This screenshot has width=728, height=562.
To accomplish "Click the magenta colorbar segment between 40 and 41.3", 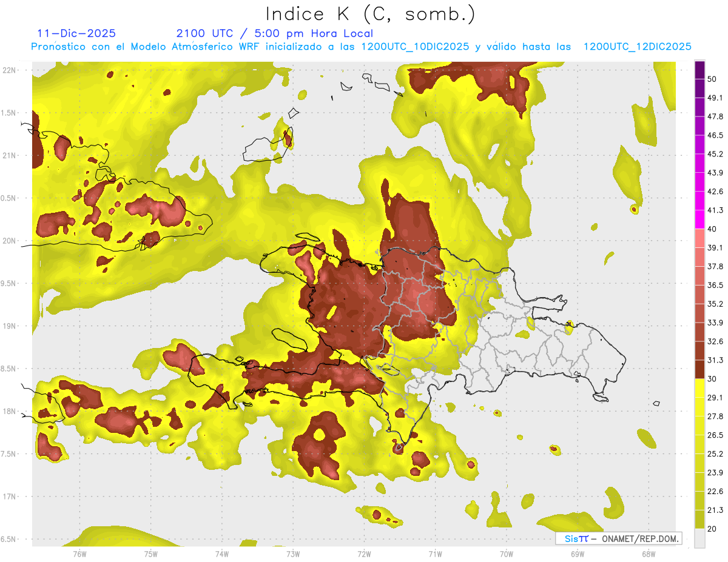I will 699,219.
